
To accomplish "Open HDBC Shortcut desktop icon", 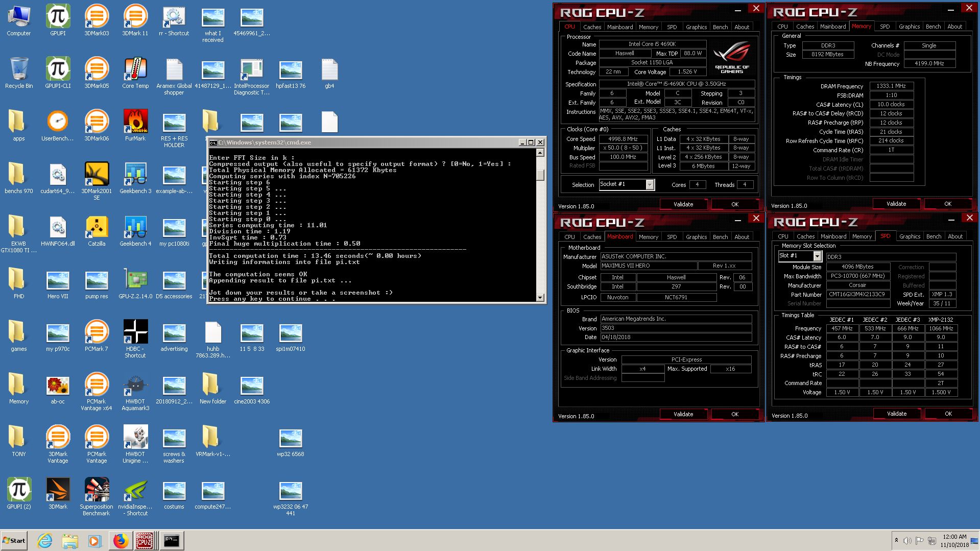I will [135, 339].
